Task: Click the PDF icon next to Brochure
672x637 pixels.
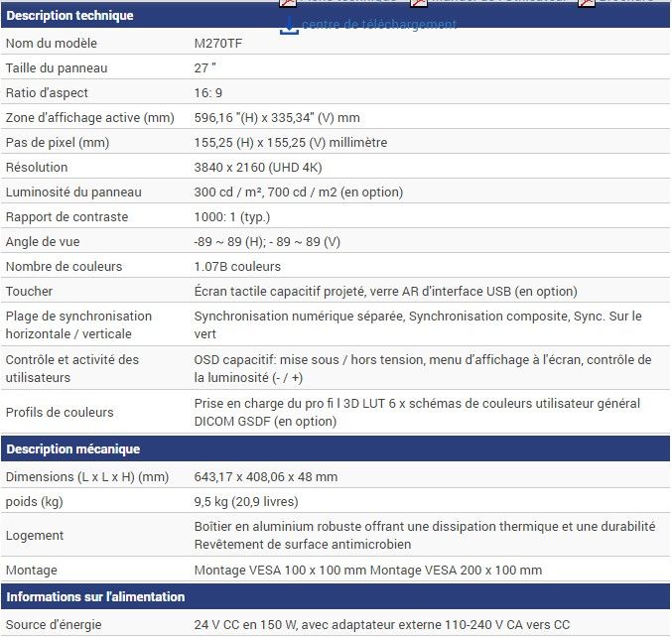Action: pos(587,3)
